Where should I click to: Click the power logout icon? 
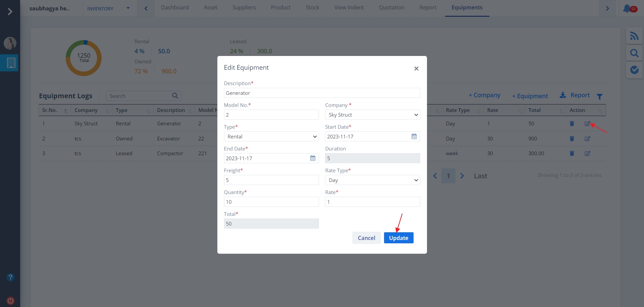(x=10, y=301)
